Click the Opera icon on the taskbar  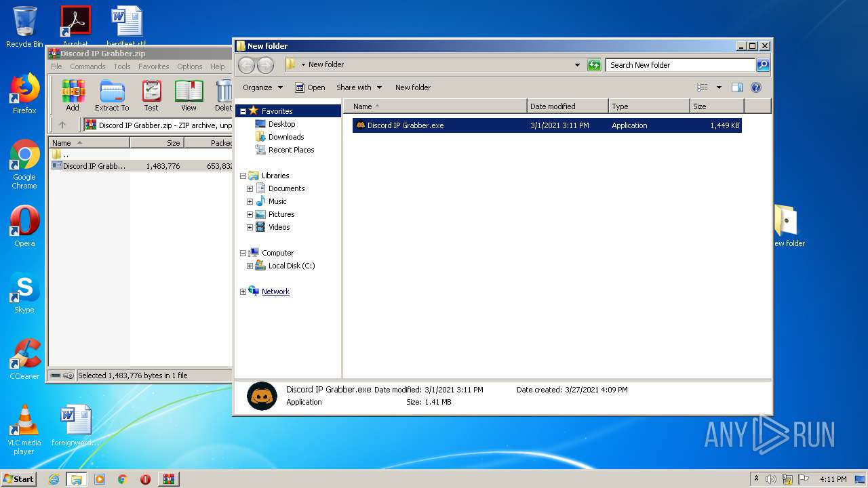[145, 479]
